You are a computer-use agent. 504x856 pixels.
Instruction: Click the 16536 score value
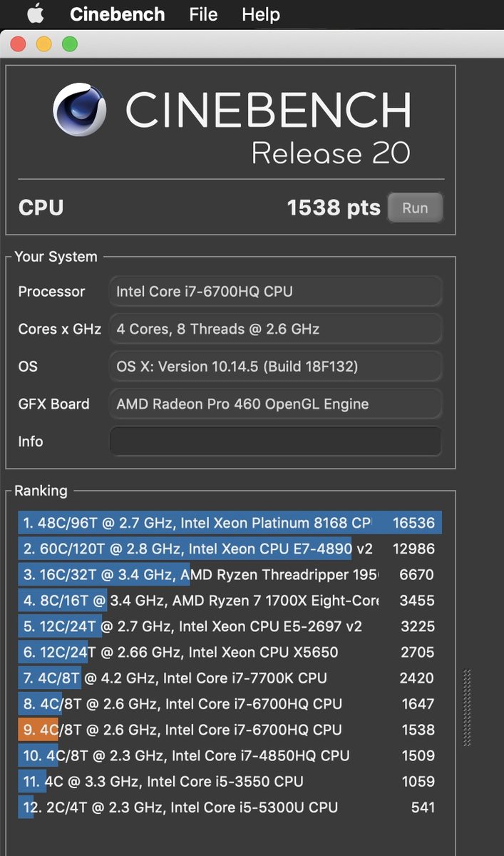tap(413, 523)
